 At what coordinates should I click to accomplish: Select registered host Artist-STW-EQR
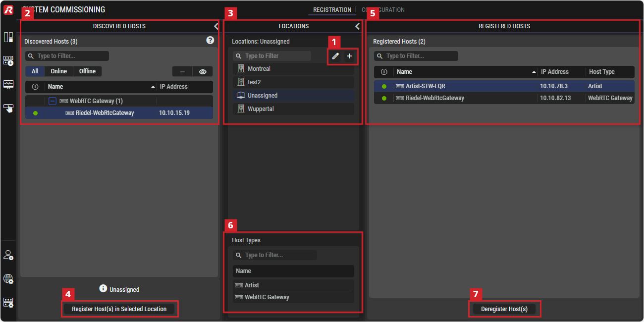coord(504,86)
